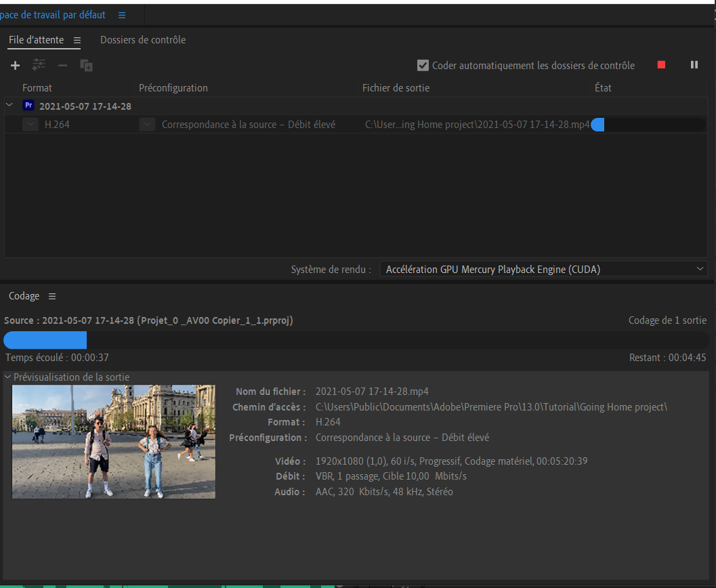Click the remove minus icon
This screenshot has width=716, height=588.
62,66
